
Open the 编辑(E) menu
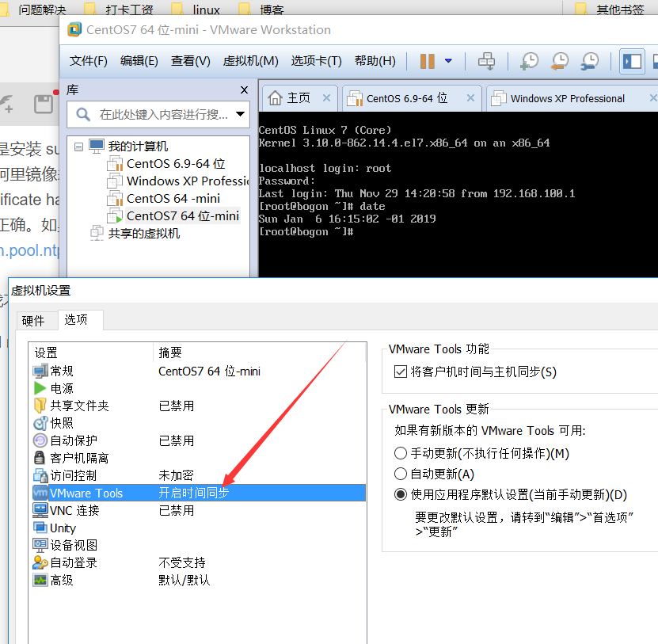pos(139,61)
